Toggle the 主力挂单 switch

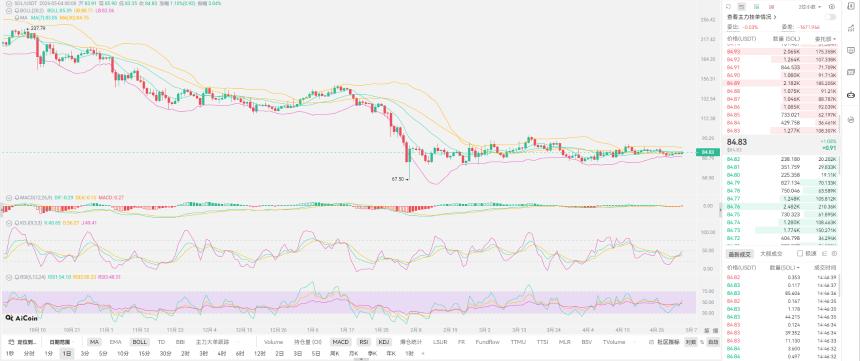[830, 17]
